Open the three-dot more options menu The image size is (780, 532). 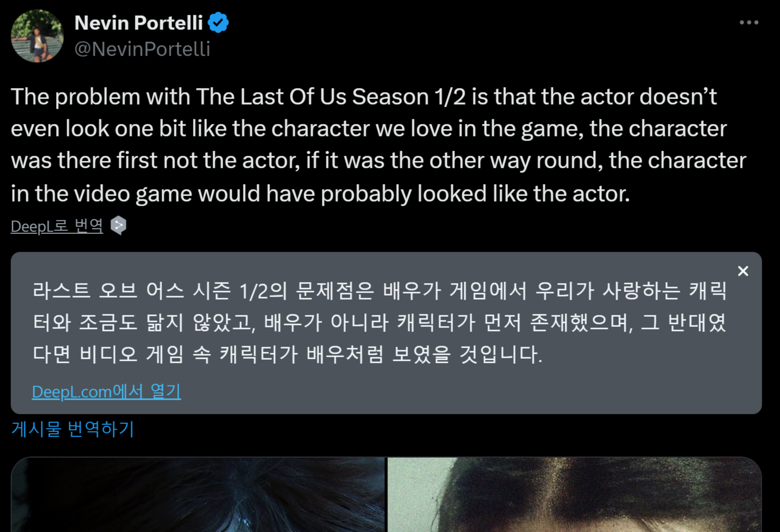tap(749, 23)
